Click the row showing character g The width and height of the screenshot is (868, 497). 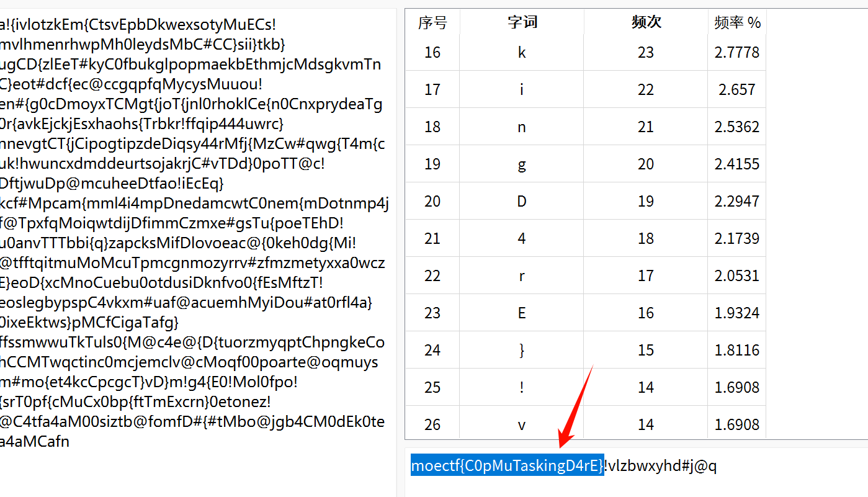coord(522,163)
